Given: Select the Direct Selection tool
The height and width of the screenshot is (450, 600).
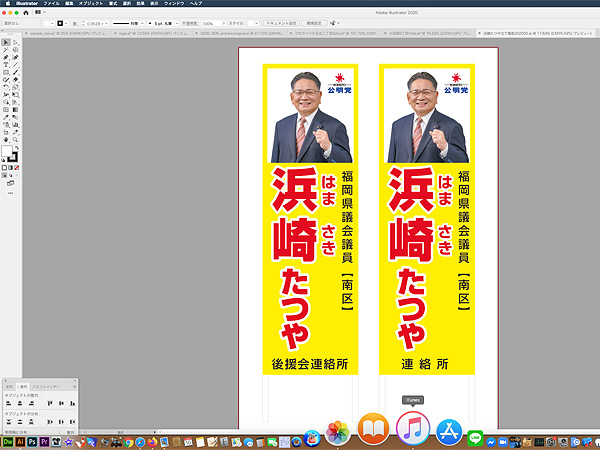Looking at the screenshot, I should pyautogui.click(x=15, y=42).
